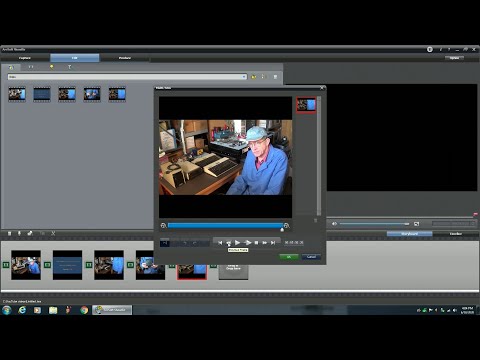Click the fullscreen preview icon
This screenshot has width=480, height=360.
[416, 224]
